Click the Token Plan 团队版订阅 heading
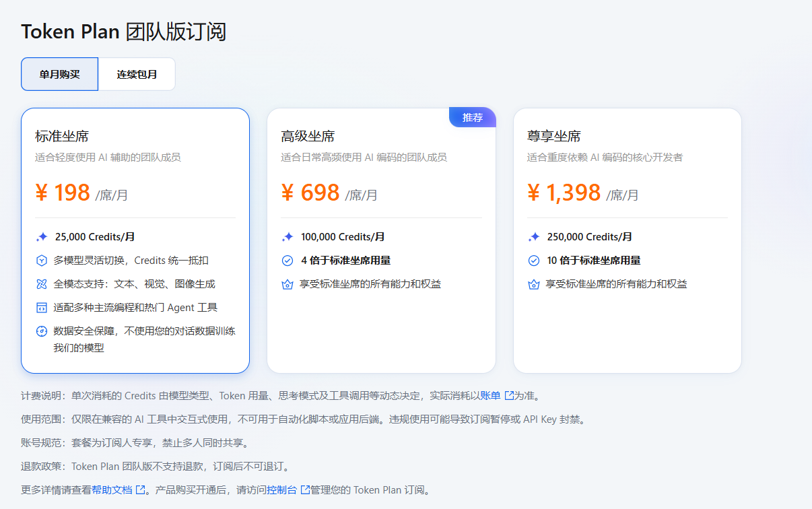This screenshot has width=812, height=509. [124, 32]
